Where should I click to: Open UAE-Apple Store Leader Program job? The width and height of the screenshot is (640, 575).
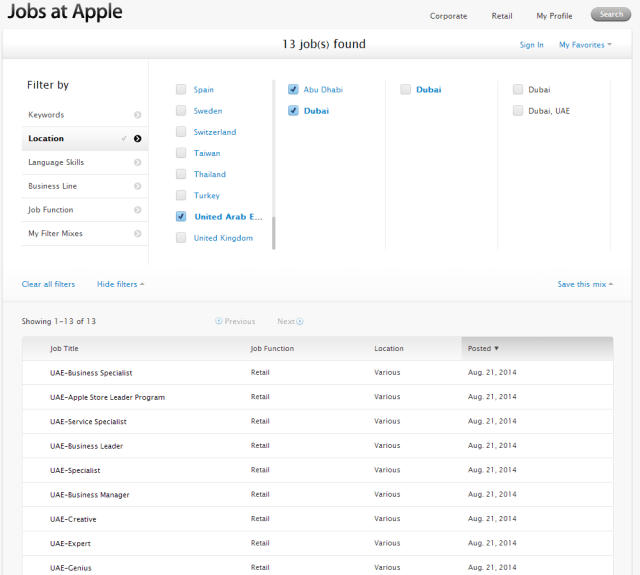[107, 397]
